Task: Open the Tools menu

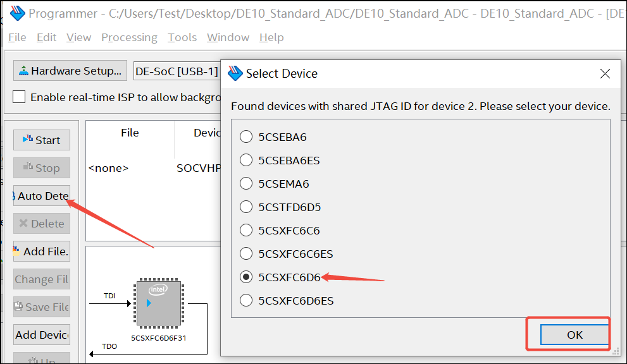Action: (x=182, y=37)
